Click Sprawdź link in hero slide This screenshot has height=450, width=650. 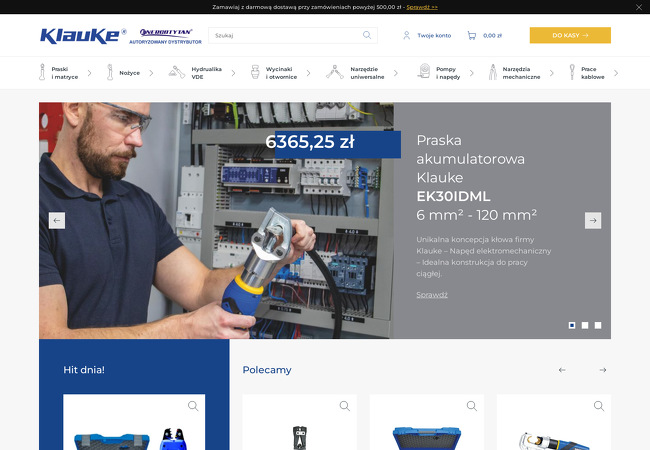coord(432,295)
